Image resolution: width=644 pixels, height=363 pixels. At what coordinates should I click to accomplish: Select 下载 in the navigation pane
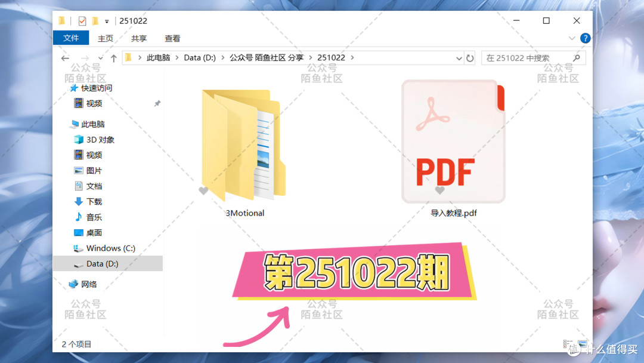94,201
